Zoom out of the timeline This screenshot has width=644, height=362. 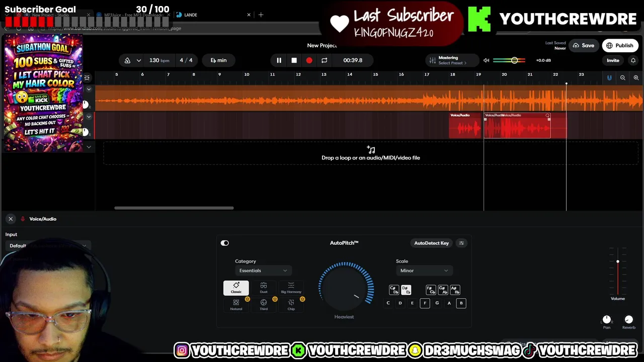coord(623,77)
